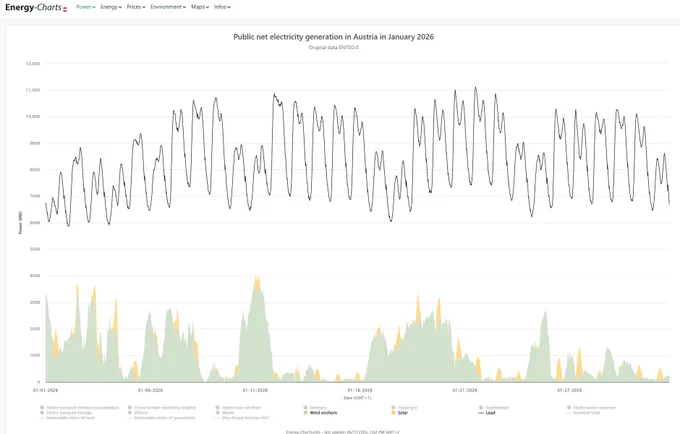Enable the Geothermal legend marker

click(494, 408)
